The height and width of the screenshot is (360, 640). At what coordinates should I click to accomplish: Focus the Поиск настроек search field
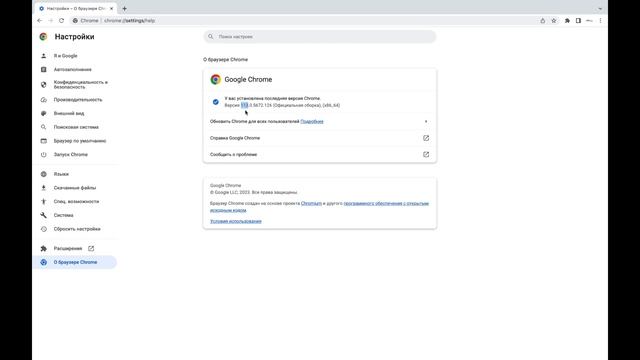coord(320,36)
